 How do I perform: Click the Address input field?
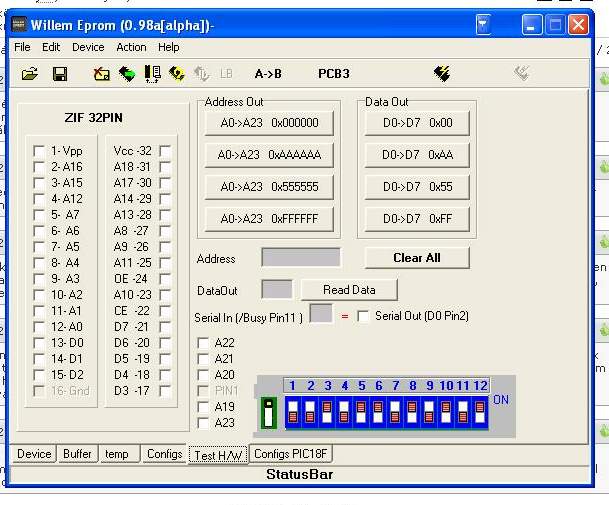[301, 258]
